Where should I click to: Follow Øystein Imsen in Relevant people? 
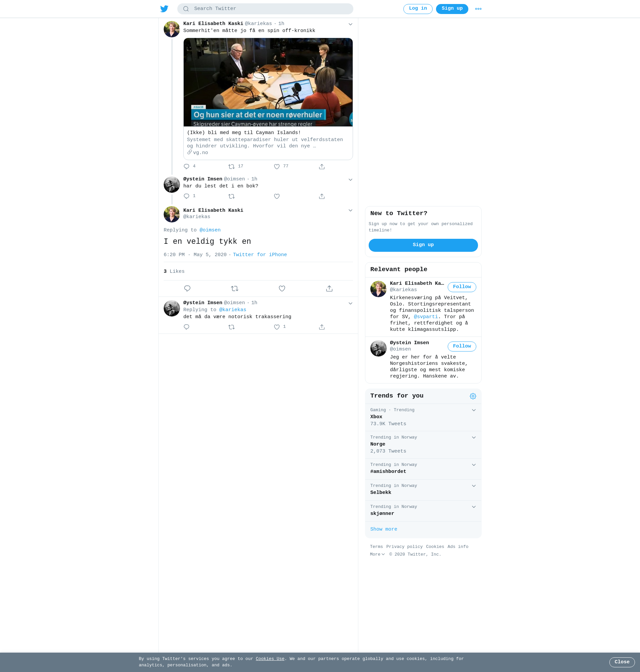pyautogui.click(x=462, y=347)
